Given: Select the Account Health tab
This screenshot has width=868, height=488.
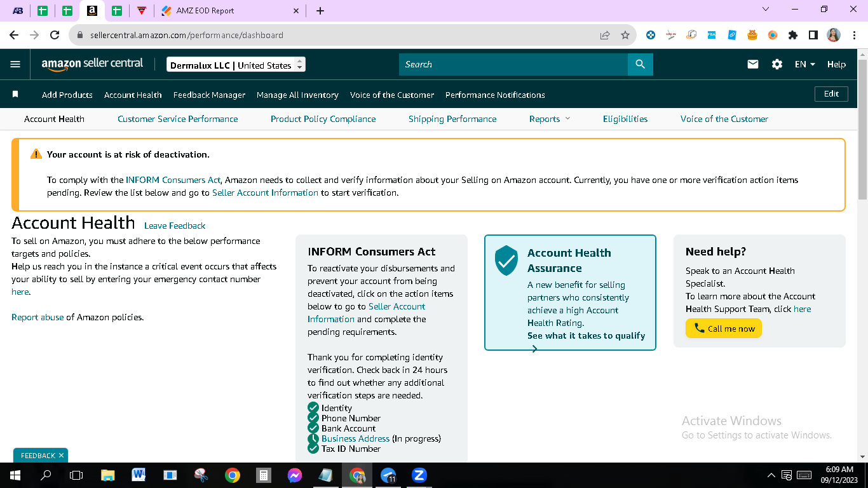Looking at the screenshot, I should point(54,119).
